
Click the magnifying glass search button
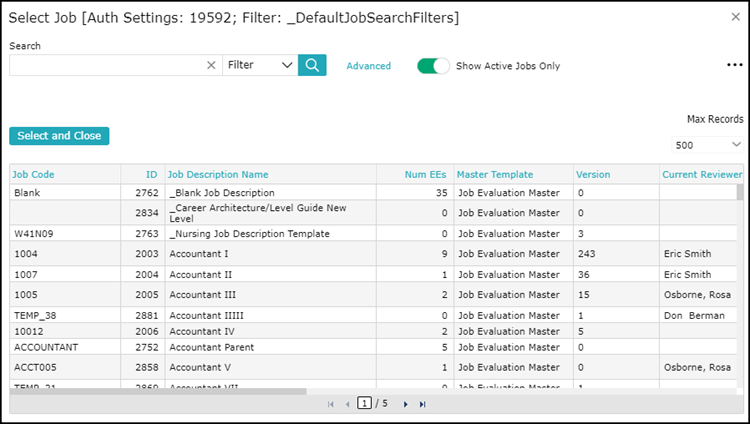pyautogui.click(x=312, y=65)
